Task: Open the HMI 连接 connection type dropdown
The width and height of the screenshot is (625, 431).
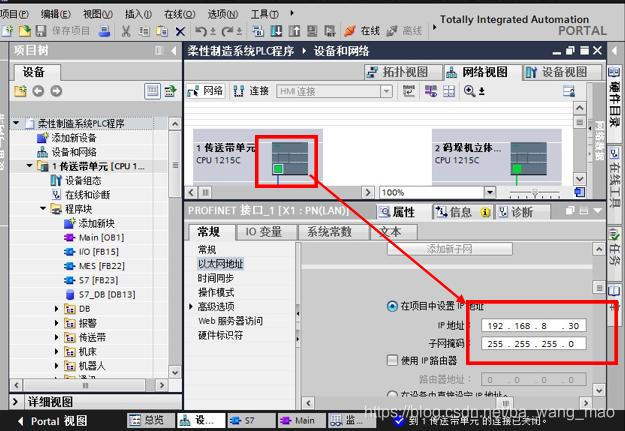Action: tap(386, 91)
